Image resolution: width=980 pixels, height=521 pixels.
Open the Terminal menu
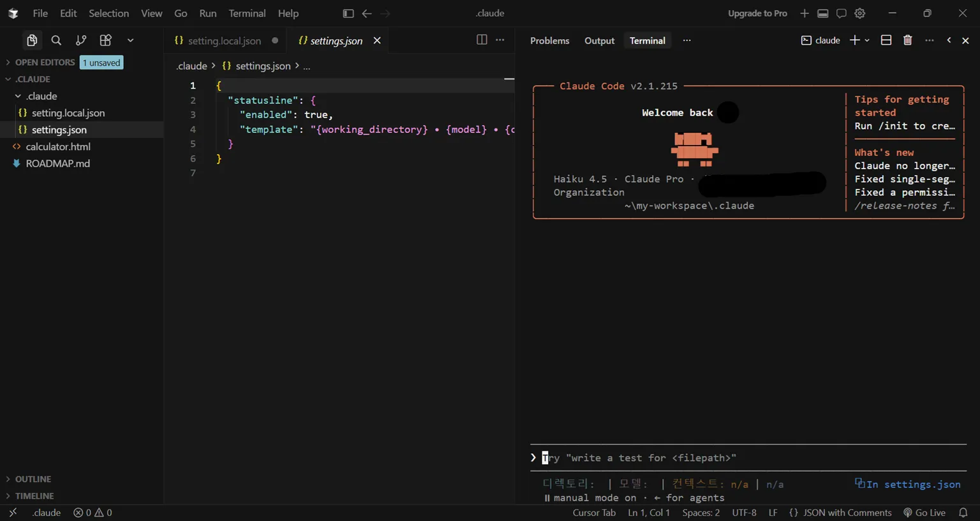point(247,13)
